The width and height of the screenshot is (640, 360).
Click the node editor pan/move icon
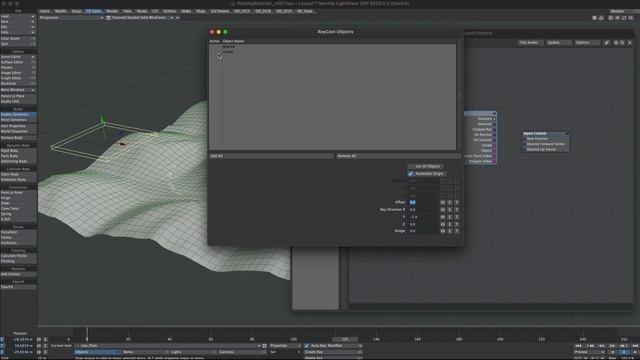[616, 43]
